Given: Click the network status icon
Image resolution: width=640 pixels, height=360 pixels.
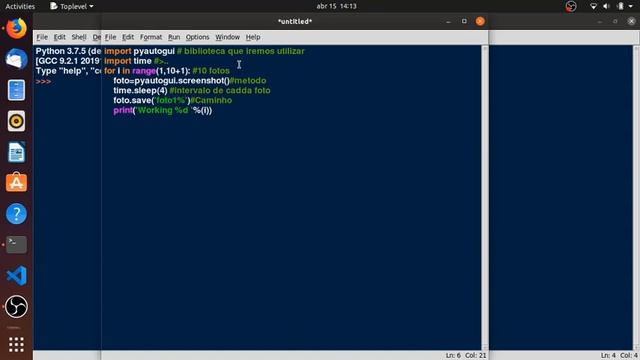Looking at the screenshot, I should [x=593, y=6].
